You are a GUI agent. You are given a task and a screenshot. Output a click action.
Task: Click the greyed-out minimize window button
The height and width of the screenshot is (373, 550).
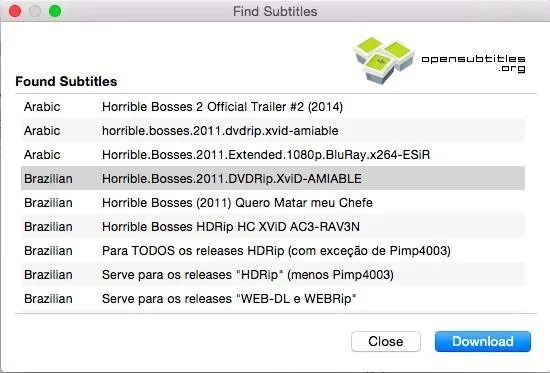(x=35, y=11)
